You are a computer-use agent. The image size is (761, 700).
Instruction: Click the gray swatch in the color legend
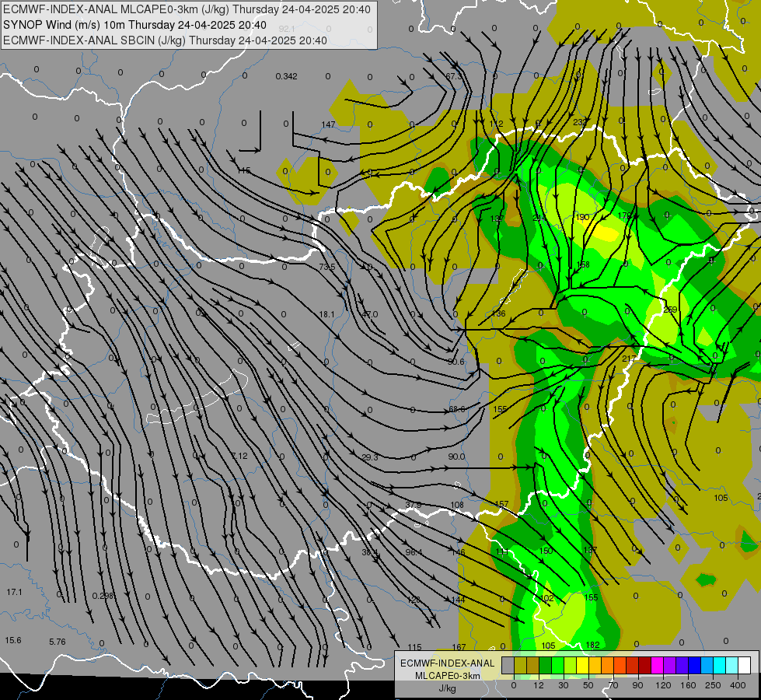pos(508,666)
